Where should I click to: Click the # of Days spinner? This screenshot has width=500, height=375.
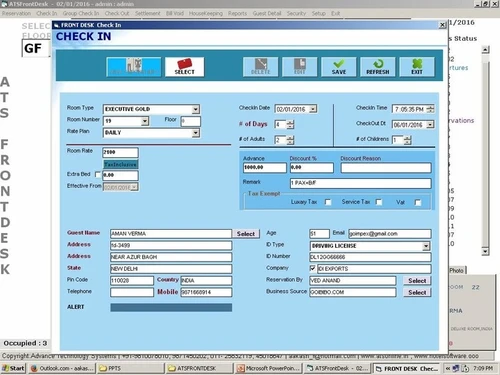[x=290, y=124]
